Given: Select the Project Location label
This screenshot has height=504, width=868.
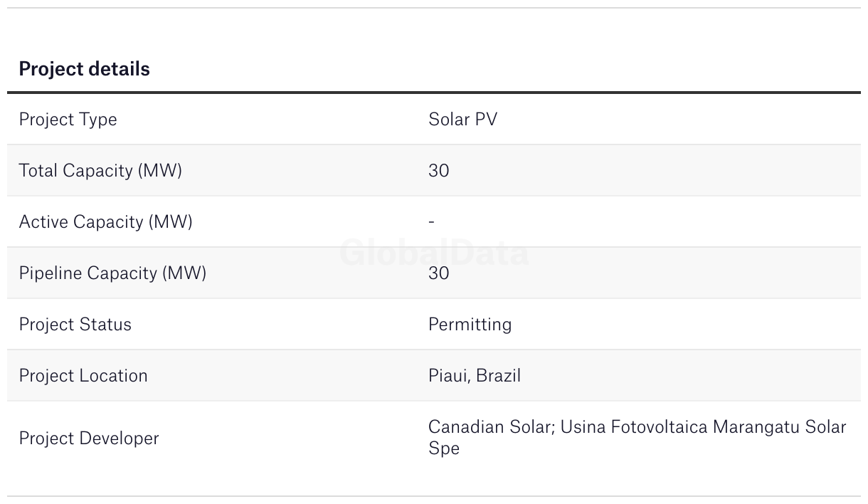Looking at the screenshot, I should point(83,376).
